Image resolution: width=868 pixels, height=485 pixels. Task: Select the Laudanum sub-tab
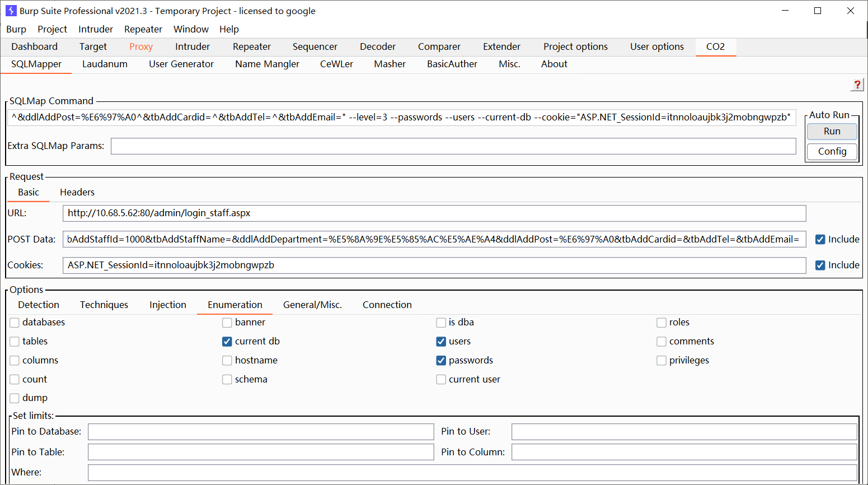(x=105, y=64)
